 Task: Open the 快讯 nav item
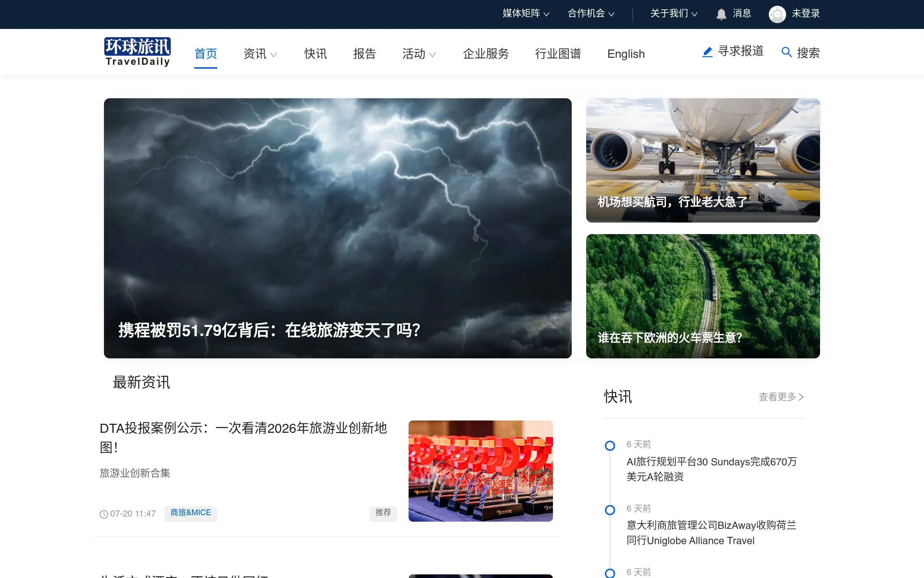[315, 53]
